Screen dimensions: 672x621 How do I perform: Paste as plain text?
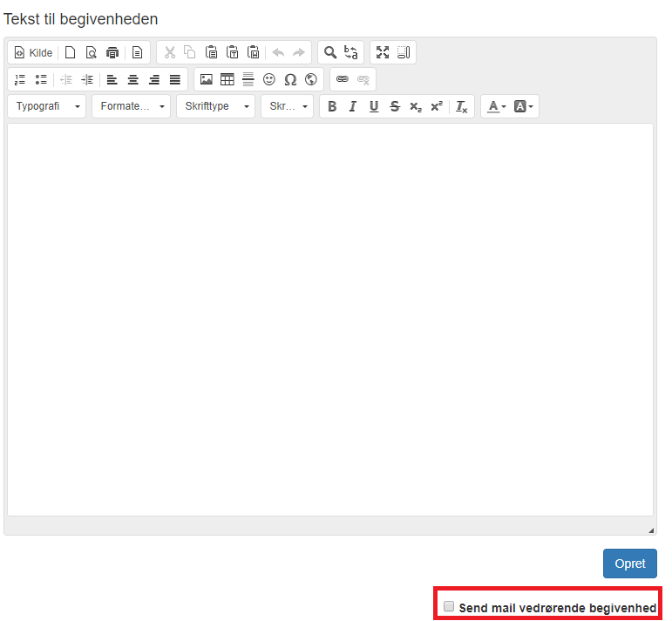pyautogui.click(x=232, y=52)
